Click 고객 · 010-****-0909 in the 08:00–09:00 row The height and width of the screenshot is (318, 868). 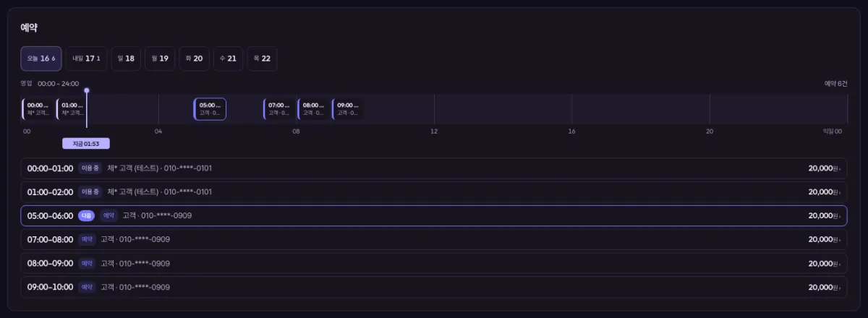pos(135,263)
